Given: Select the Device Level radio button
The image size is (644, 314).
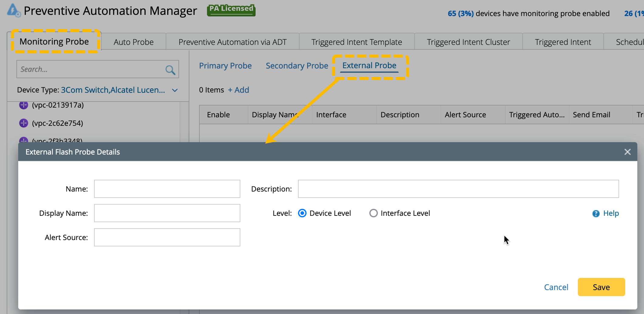Looking at the screenshot, I should (x=302, y=213).
